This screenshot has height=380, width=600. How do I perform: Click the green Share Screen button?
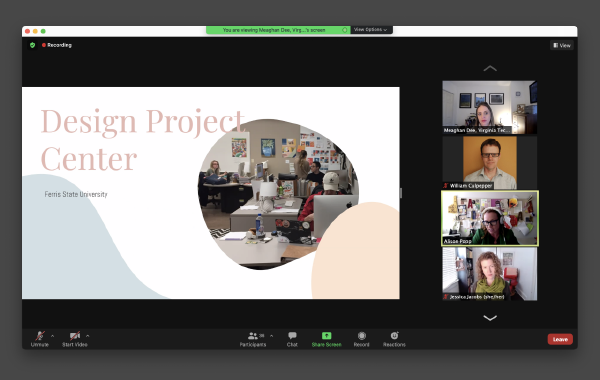click(x=326, y=339)
